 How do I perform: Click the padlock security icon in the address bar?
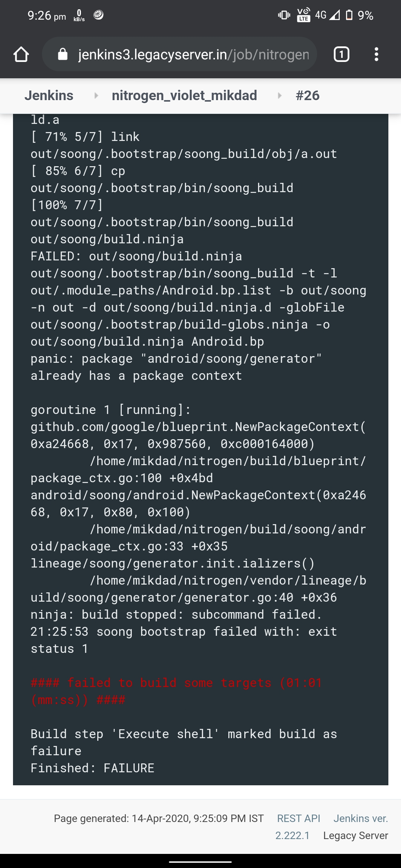64,55
